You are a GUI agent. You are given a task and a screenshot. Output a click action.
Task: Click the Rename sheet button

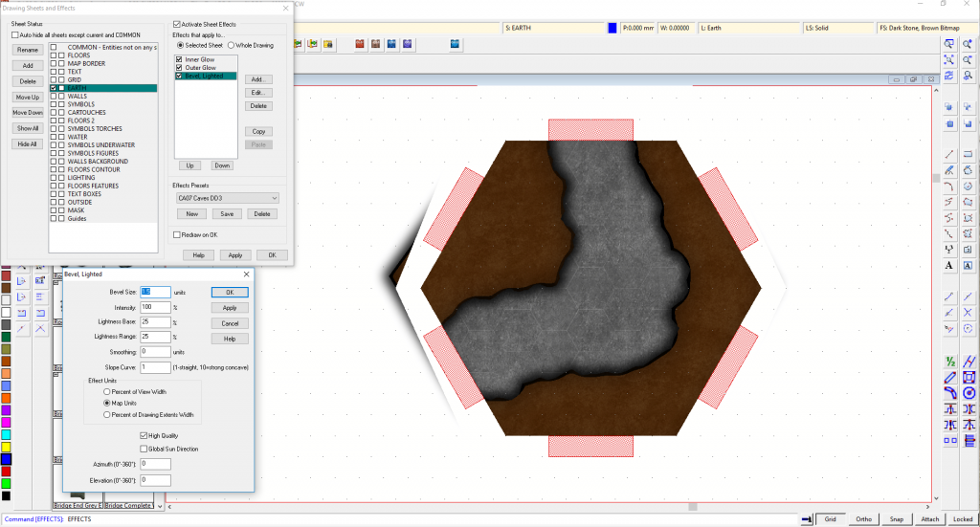click(x=28, y=50)
